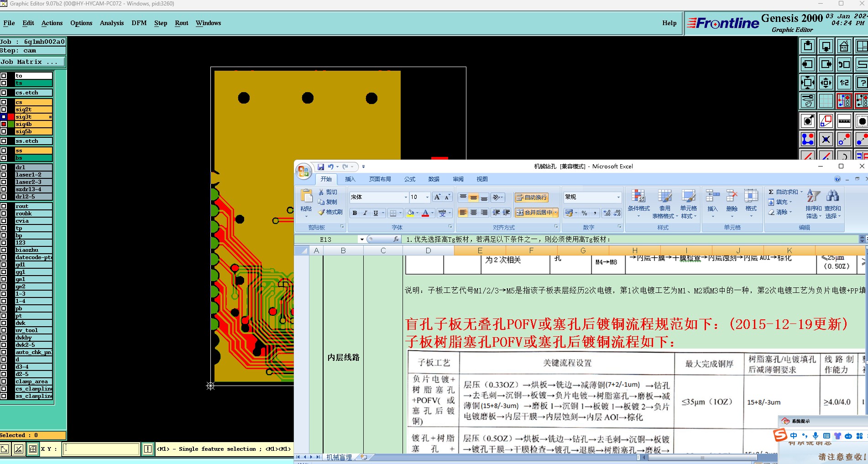This screenshot has width=868, height=464.
Task: Click the red color box beside layer sig3t
Action: click(11, 117)
